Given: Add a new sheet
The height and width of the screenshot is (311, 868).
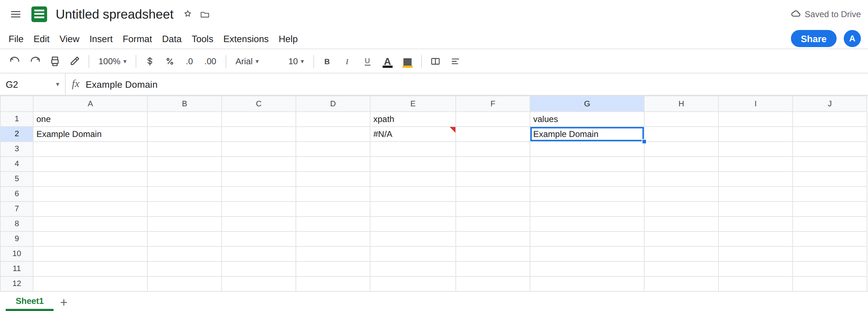Looking at the screenshot, I should tap(64, 302).
